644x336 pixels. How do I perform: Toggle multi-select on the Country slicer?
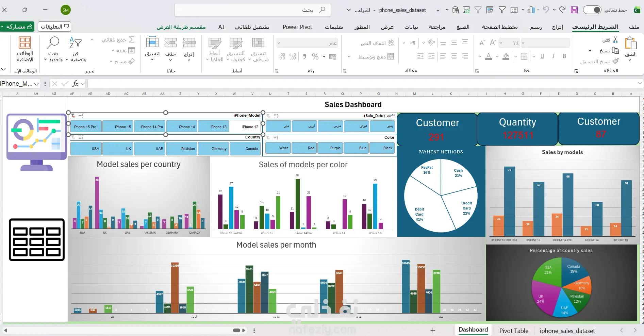[x=81, y=137]
